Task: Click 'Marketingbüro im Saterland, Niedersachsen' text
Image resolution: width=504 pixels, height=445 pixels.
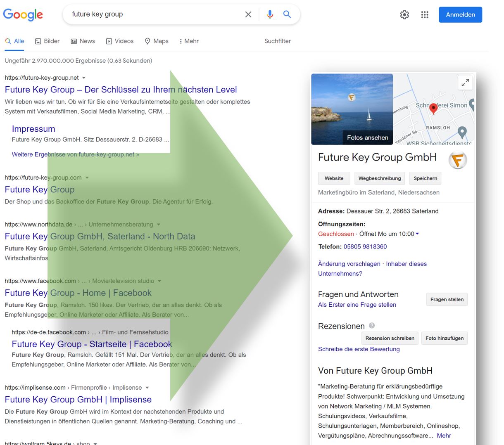Action: [379, 192]
